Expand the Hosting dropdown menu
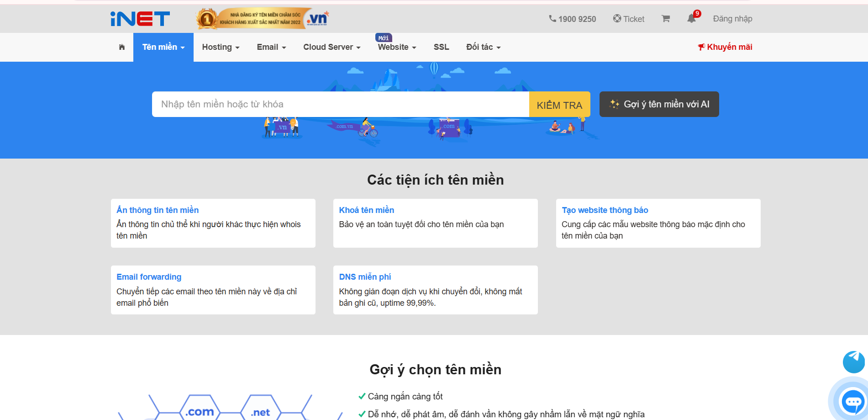 [221, 47]
